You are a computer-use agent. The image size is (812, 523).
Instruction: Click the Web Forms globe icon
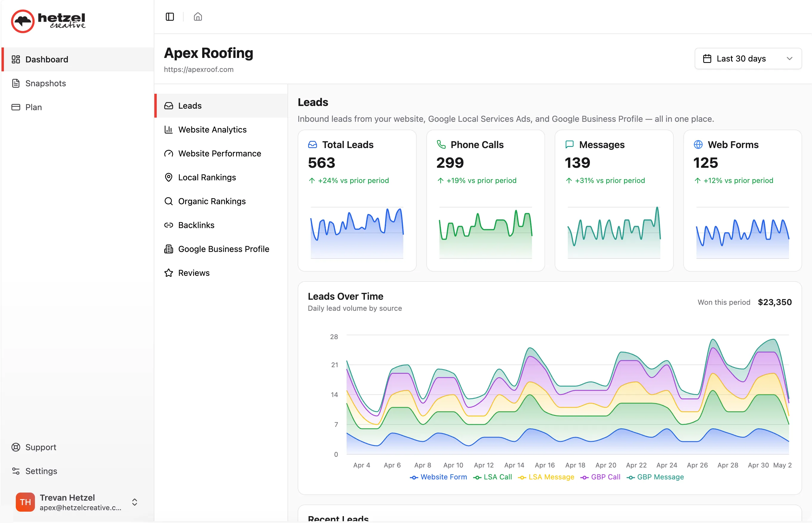pyautogui.click(x=698, y=145)
